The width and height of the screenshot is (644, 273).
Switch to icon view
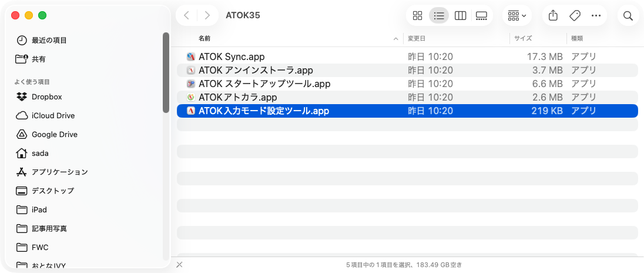pos(418,16)
